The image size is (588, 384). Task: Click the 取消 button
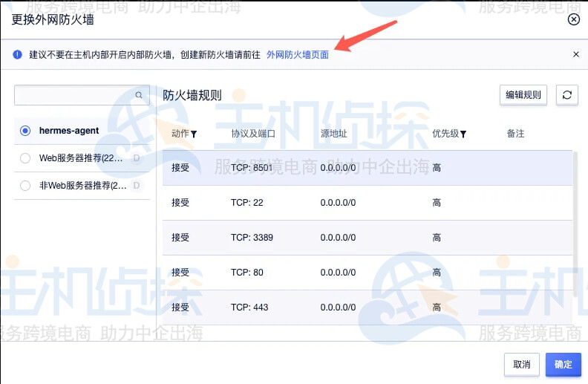(x=522, y=364)
